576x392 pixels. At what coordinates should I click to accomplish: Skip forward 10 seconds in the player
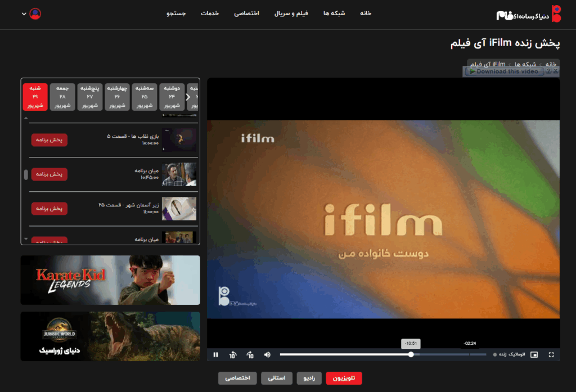coord(250,354)
